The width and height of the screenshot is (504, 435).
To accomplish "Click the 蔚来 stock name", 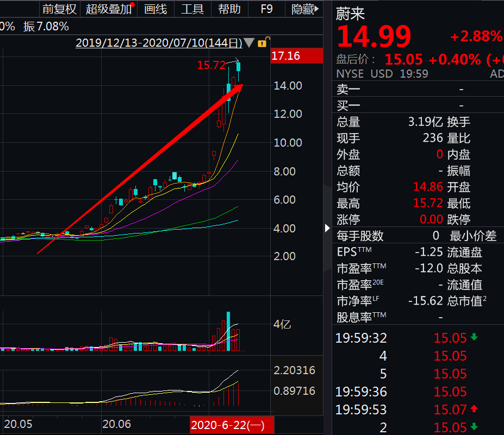I will (350, 14).
